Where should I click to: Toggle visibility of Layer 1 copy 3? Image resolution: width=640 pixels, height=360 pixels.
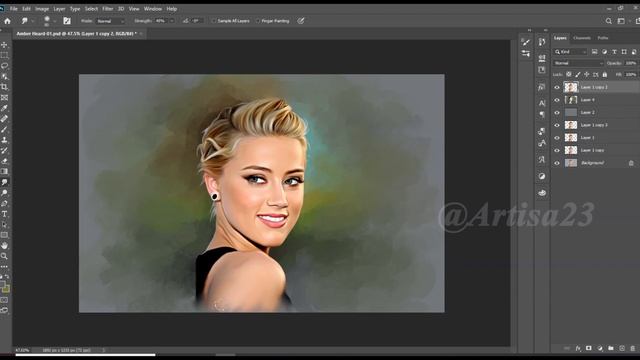coord(557,125)
